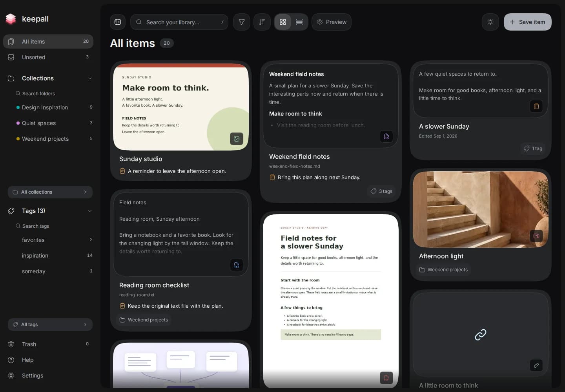Collapse the Collections section chevron
Viewport: 565px width, 392px height.
[x=90, y=78]
